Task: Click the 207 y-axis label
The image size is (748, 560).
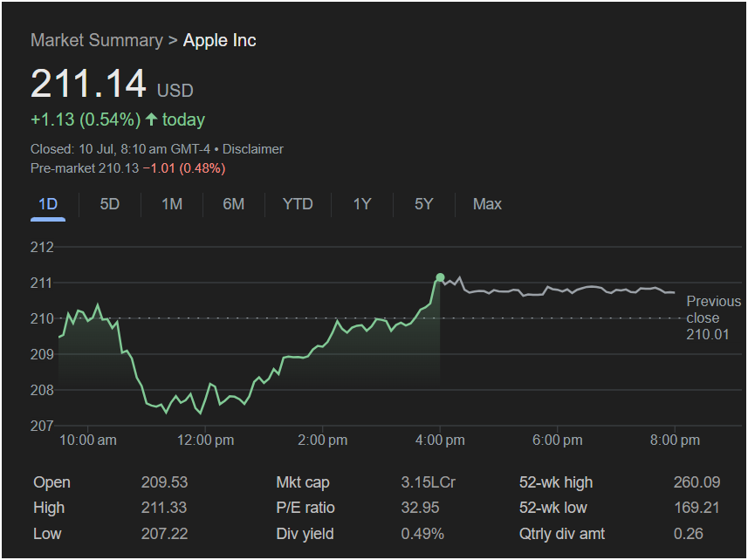Action: 42,426
